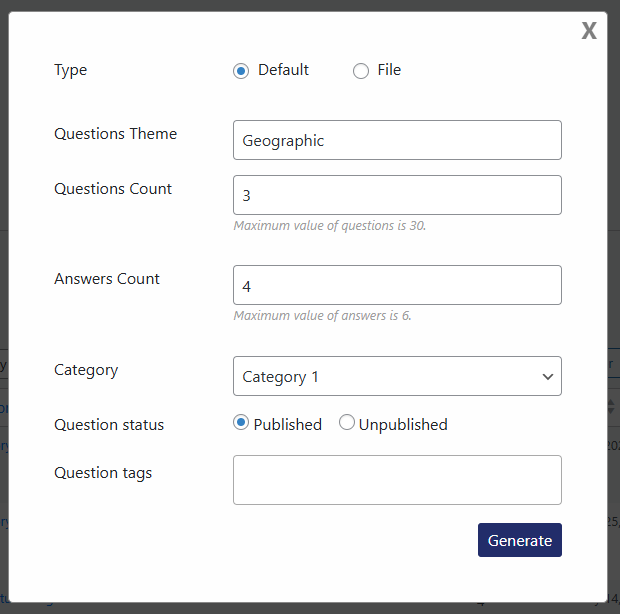620x614 pixels.
Task: Click the Answers Count input field
Action: point(397,285)
